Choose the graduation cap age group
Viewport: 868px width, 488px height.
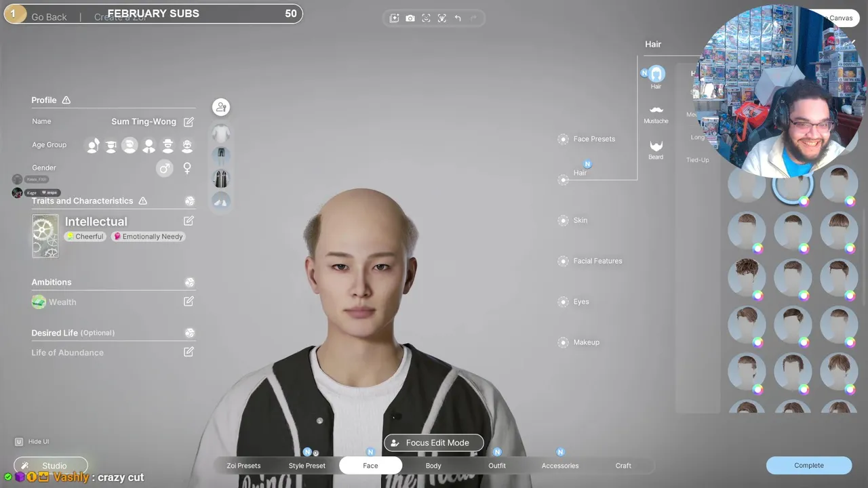tap(111, 145)
